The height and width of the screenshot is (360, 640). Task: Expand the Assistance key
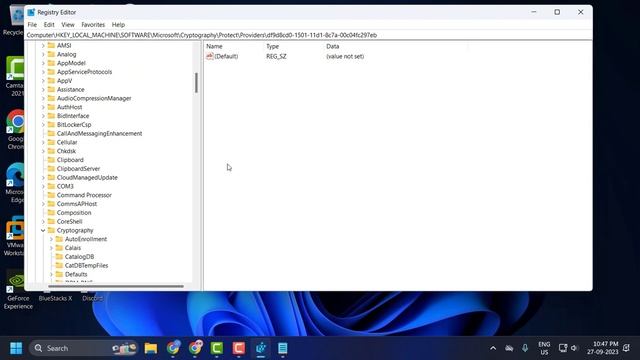pyautogui.click(x=43, y=89)
